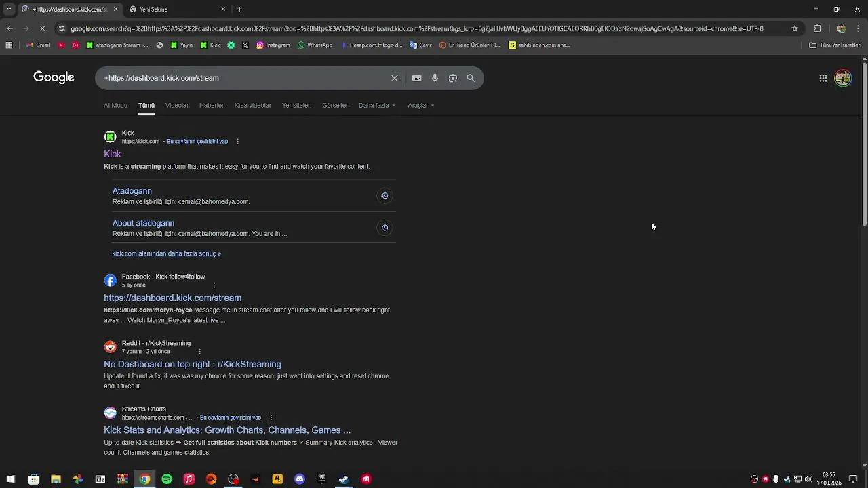Click the magnifier search button
Viewport: 868px width, 488px height.
pos(471,78)
